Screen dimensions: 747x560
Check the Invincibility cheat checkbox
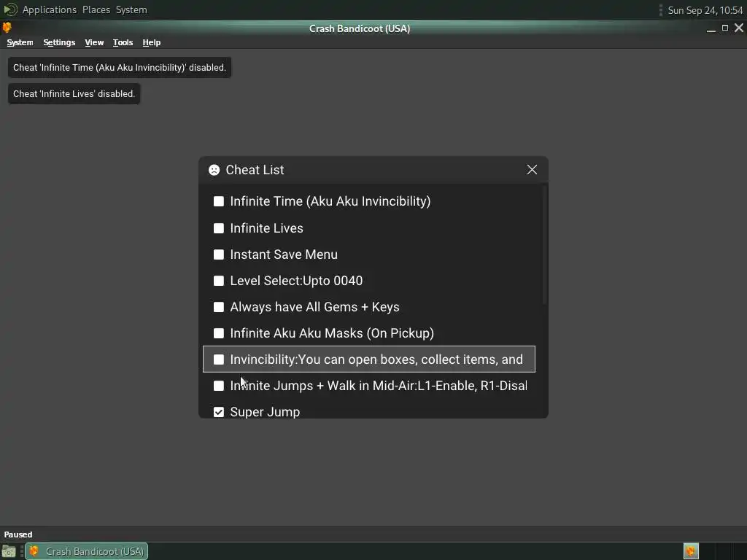click(x=219, y=359)
